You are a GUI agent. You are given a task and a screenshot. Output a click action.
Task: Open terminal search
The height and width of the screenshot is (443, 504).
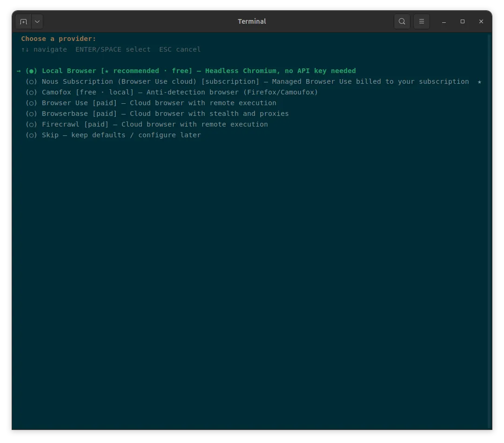click(402, 21)
